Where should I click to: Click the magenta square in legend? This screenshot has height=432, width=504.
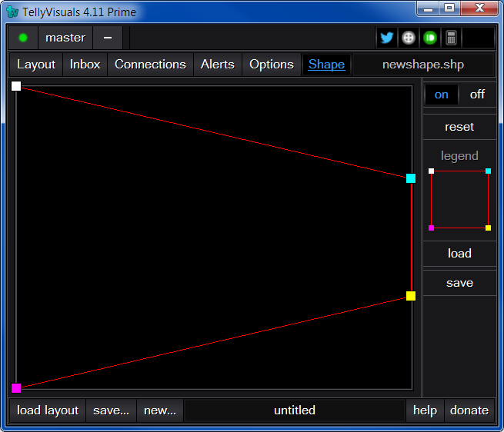(432, 228)
